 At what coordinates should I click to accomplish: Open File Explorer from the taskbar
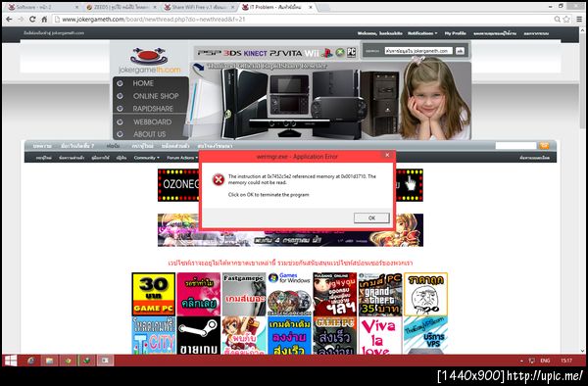(x=50, y=361)
